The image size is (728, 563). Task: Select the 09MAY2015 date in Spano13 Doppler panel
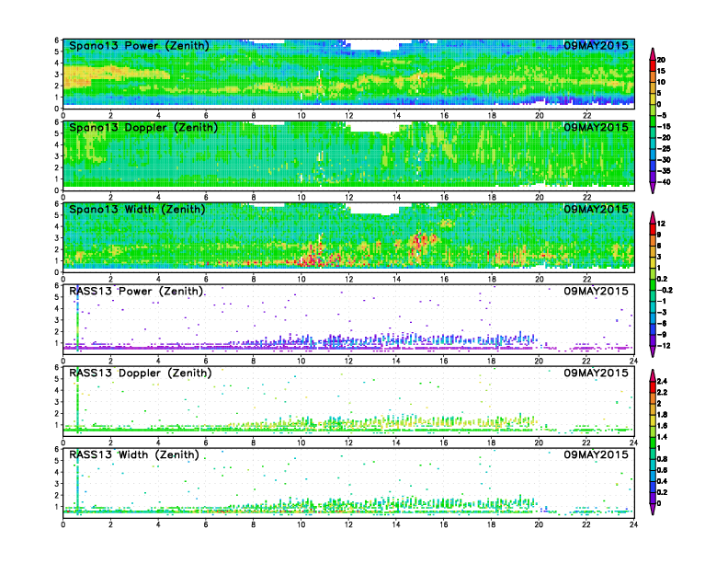(x=596, y=127)
